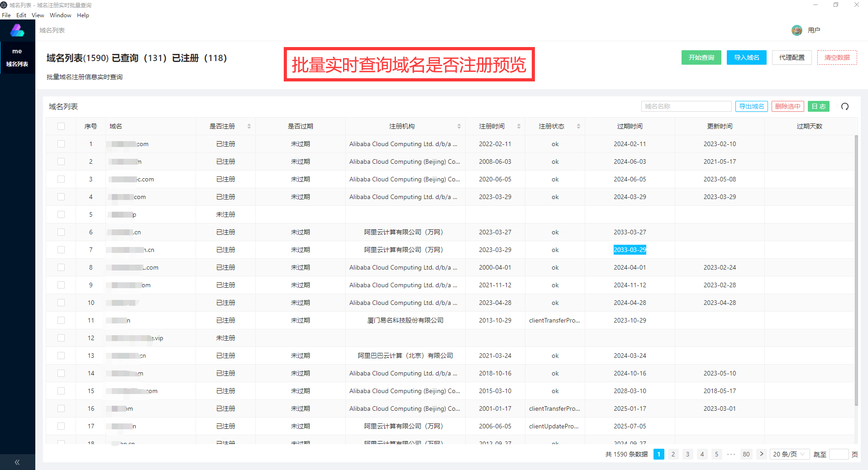This screenshot has height=470, width=868.
Task: Click the 更新时间 column header
Action: click(720, 126)
